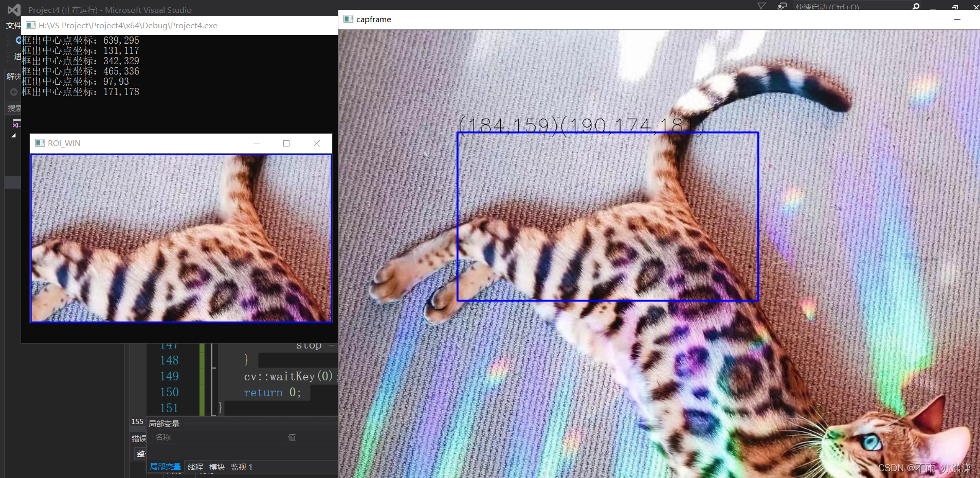This screenshot has height=478, width=980.
Task: Maximize the ROI_WIN window
Action: click(x=286, y=143)
